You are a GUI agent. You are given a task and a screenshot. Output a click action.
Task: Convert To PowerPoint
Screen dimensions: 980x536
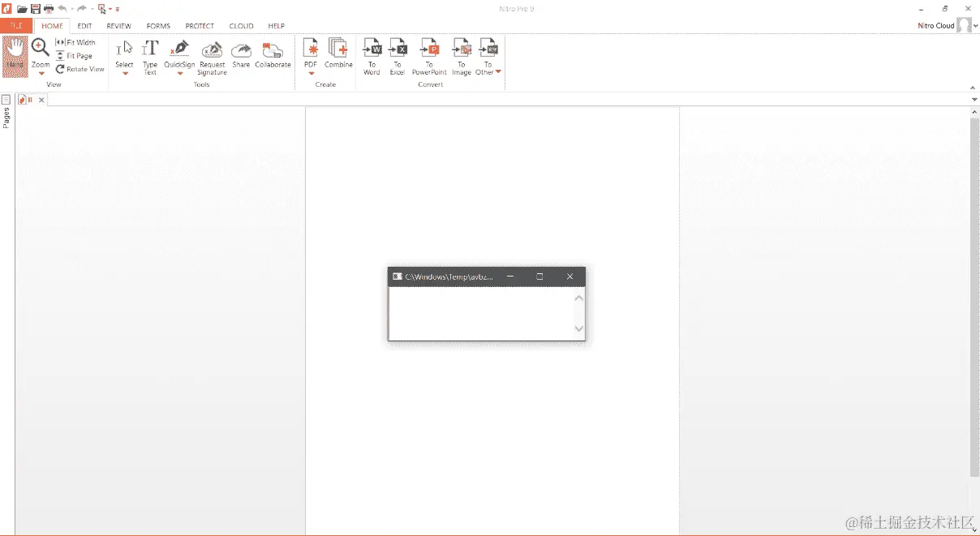(x=429, y=57)
